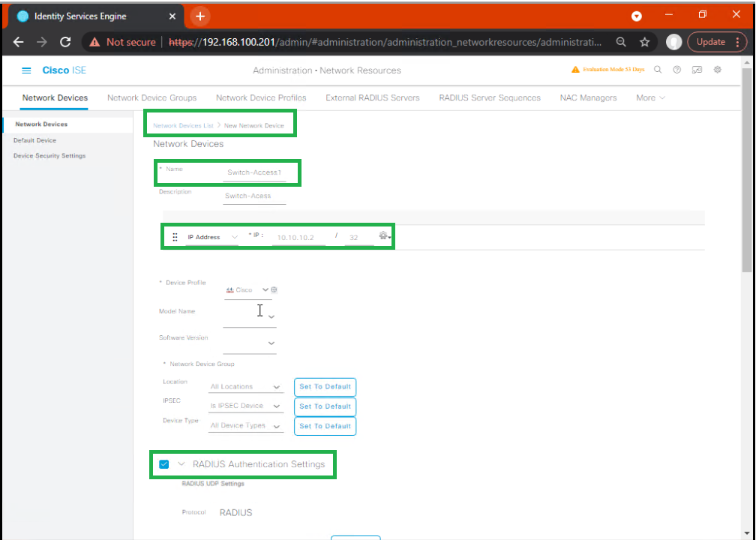Open External RADIUS Servers tab
The height and width of the screenshot is (540, 756).
pos(373,97)
